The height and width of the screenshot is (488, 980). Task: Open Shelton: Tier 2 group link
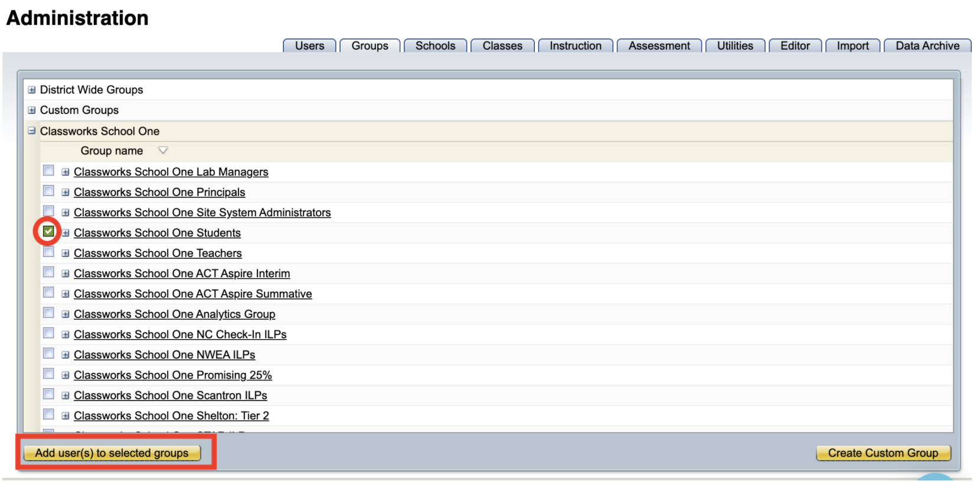coord(171,416)
